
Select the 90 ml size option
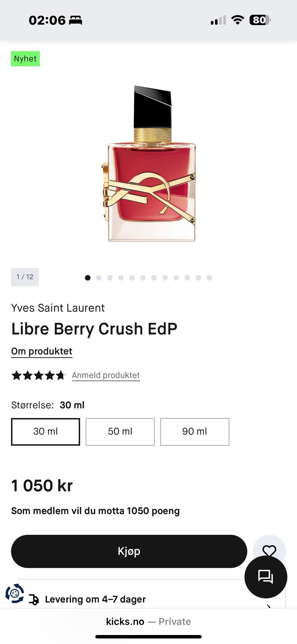coord(195,432)
